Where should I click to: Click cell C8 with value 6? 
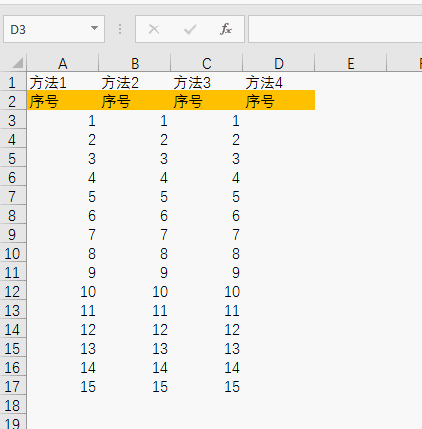pos(207,215)
